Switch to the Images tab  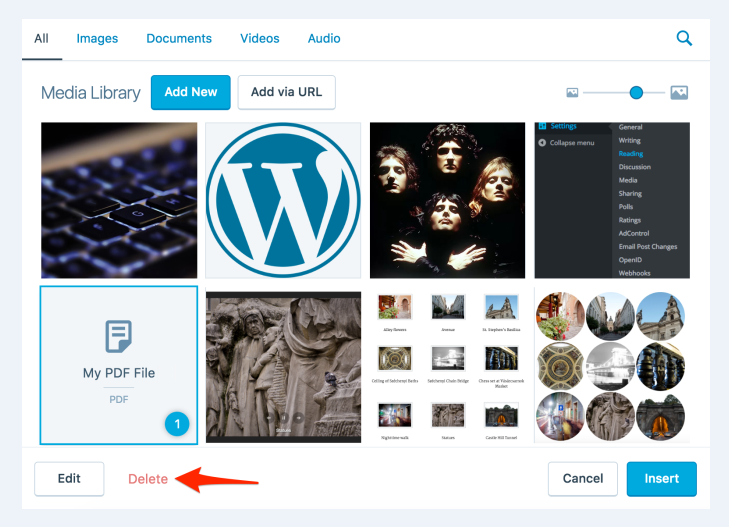(97, 39)
